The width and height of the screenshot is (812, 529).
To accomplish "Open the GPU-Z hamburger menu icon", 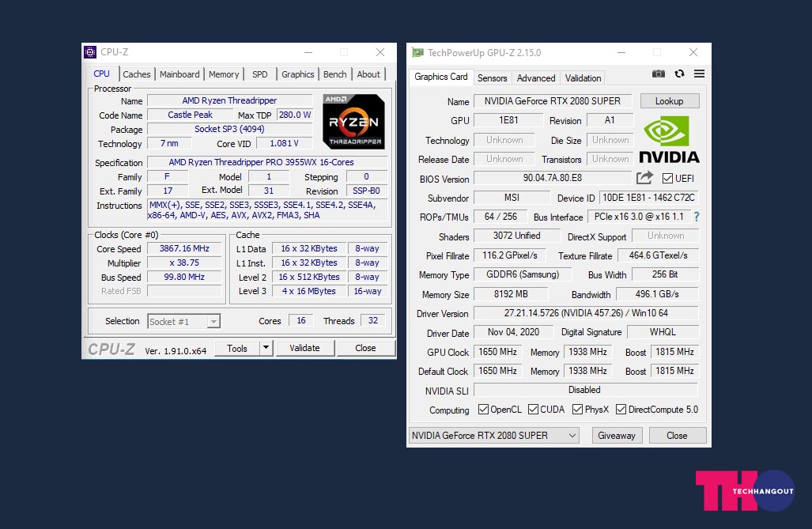I will tap(699, 74).
